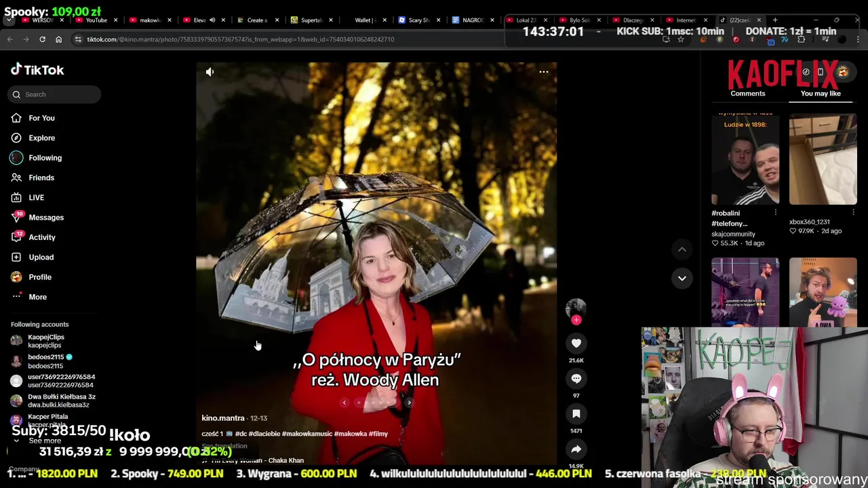This screenshot has width=868, height=488.
Task: Reload the page in the browser
Action: (x=42, y=39)
